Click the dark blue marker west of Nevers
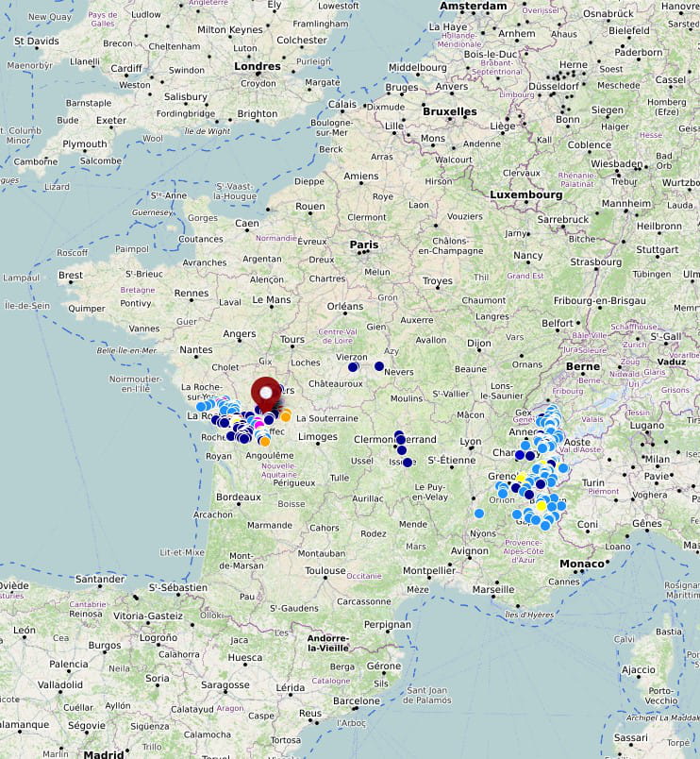 pos(379,366)
